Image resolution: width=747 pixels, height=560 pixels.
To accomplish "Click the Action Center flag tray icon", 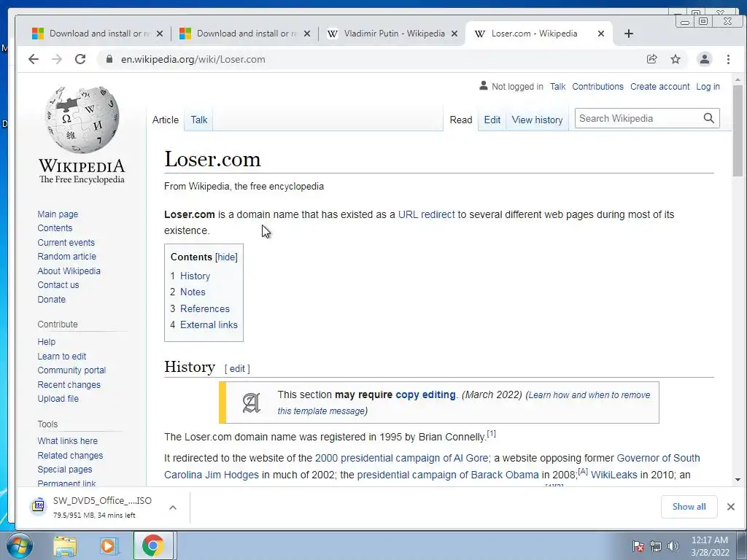I will point(638,546).
